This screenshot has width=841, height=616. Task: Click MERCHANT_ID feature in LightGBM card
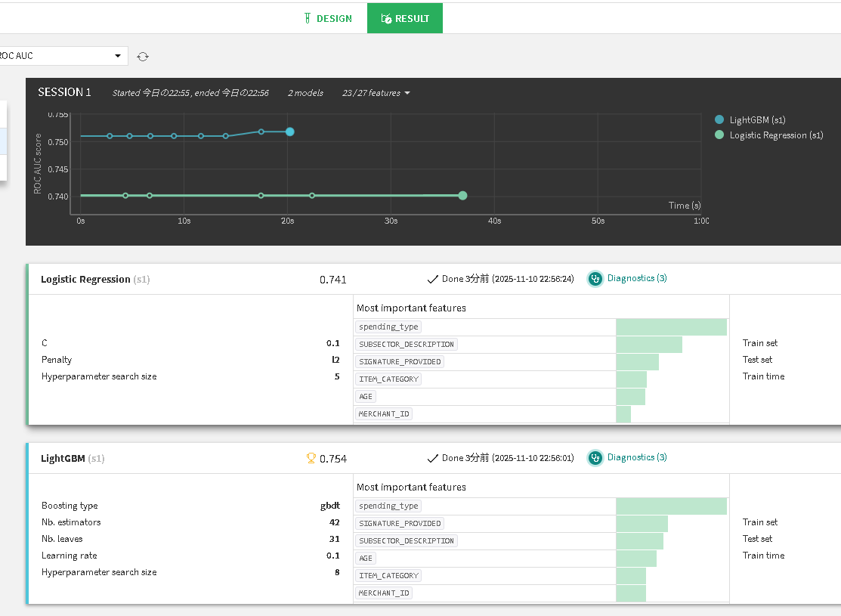click(x=384, y=593)
